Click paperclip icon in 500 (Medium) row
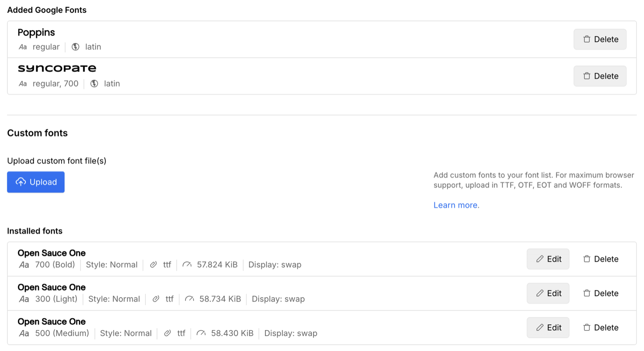 click(x=167, y=334)
